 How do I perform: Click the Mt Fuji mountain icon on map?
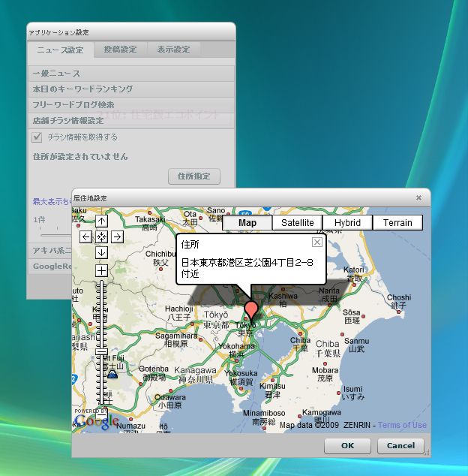tap(112, 374)
